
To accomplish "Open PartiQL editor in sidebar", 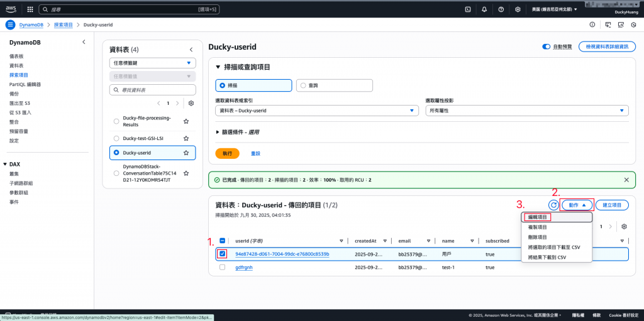I will coord(25,85).
